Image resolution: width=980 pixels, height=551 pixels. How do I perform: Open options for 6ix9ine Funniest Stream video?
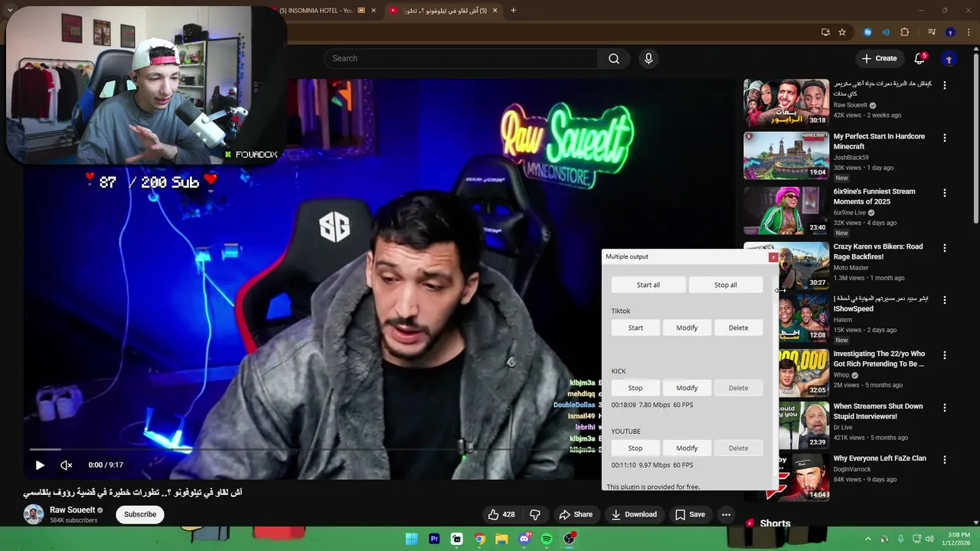(x=944, y=193)
